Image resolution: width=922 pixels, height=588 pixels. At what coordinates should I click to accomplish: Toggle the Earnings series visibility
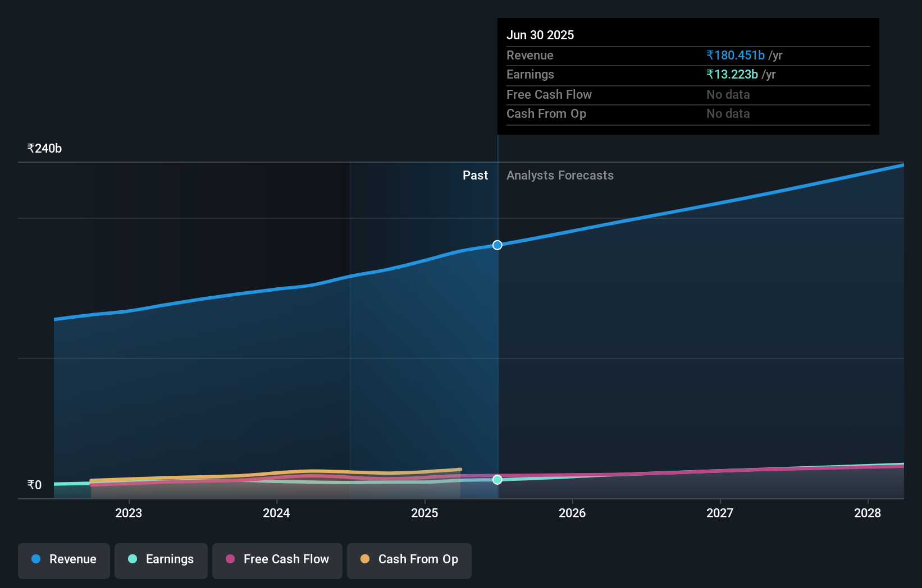(x=161, y=560)
